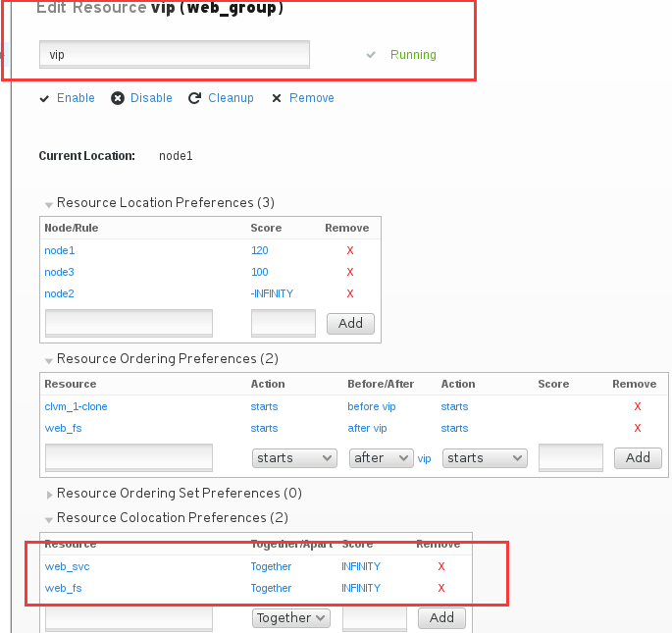The image size is (672, 633).
Task: Remove node1 location preference with red X
Action: pos(350,250)
